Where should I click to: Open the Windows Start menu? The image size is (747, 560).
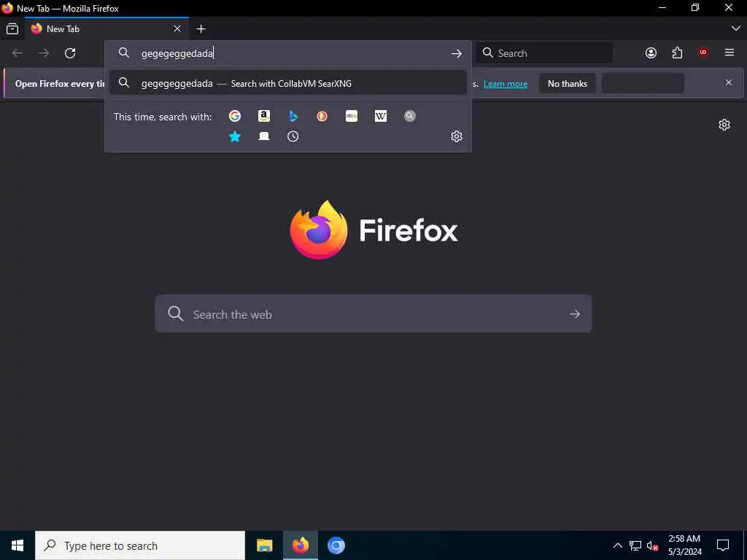(x=18, y=545)
